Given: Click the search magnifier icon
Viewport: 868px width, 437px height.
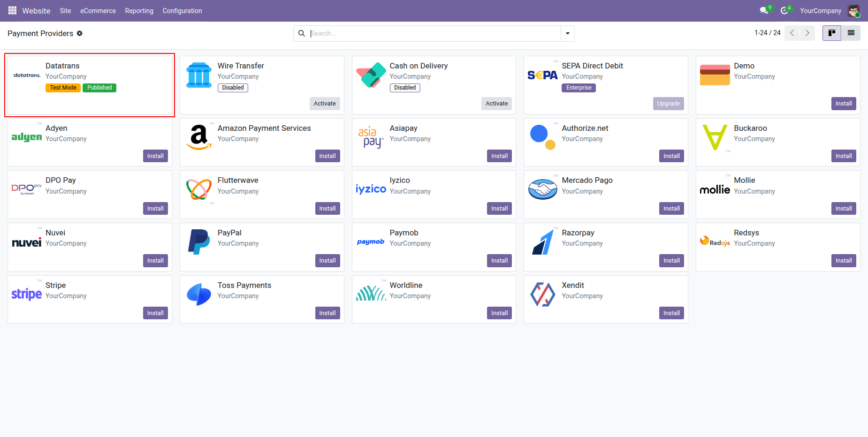Looking at the screenshot, I should tap(302, 33).
